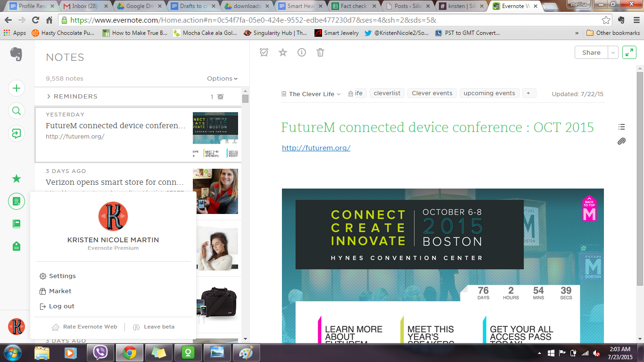Click the paperclip attachment icon
The width and height of the screenshot is (644, 362).
click(x=621, y=141)
